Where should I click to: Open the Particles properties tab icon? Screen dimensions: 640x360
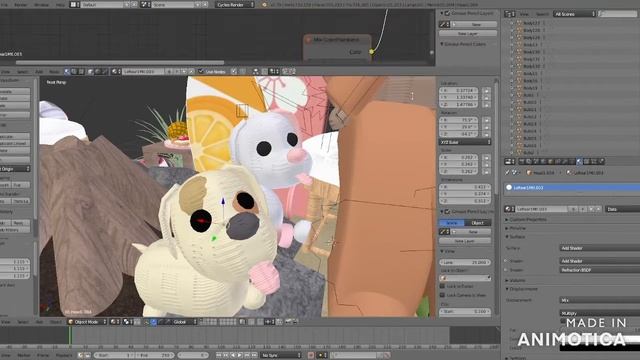click(593, 161)
